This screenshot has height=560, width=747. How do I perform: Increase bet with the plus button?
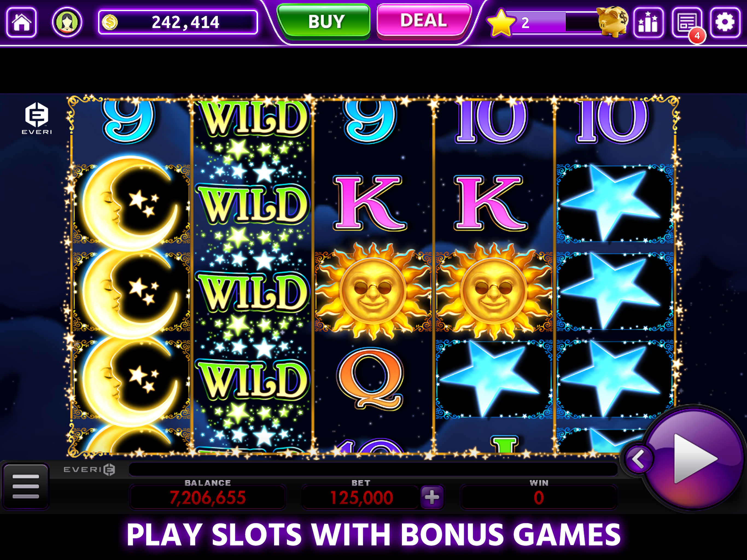[x=432, y=497]
